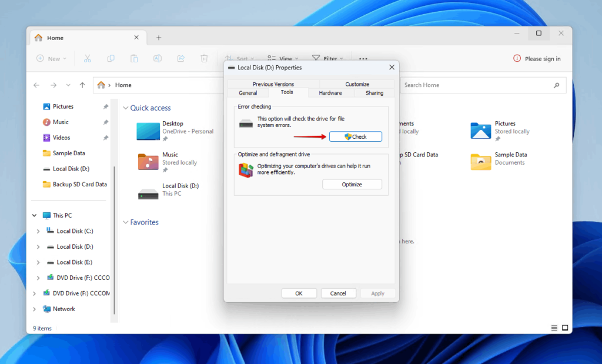Image resolution: width=602 pixels, height=364 pixels.
Task: Unpin Videos from Quick access
Action: (105, 137)
